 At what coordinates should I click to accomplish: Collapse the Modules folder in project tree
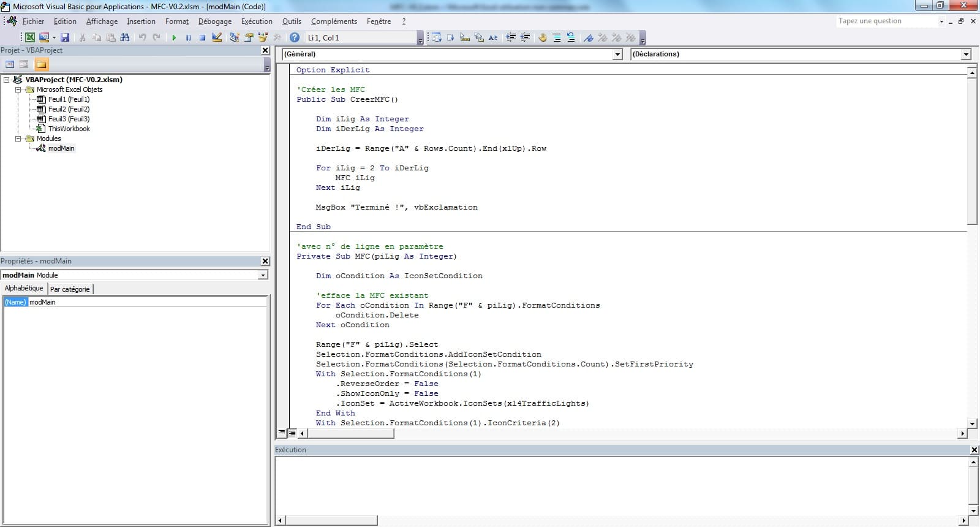coord(18,138)
